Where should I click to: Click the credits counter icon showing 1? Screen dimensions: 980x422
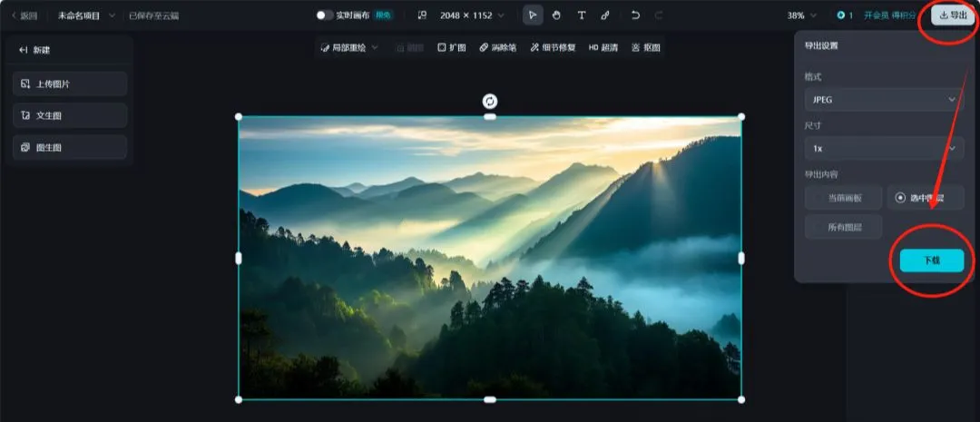point(845,15)
